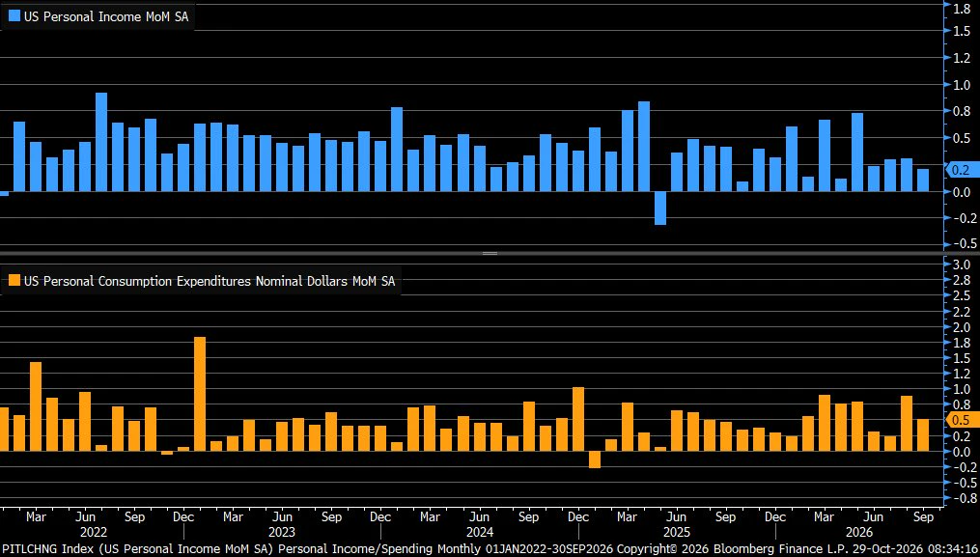Click the 2.5 axis value in the spending panel

point(962,295)
